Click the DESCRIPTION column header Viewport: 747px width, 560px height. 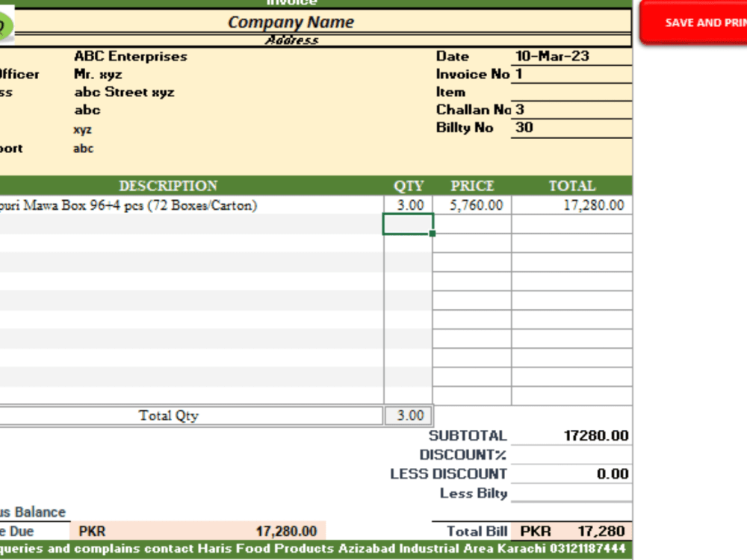pos(168,186)
